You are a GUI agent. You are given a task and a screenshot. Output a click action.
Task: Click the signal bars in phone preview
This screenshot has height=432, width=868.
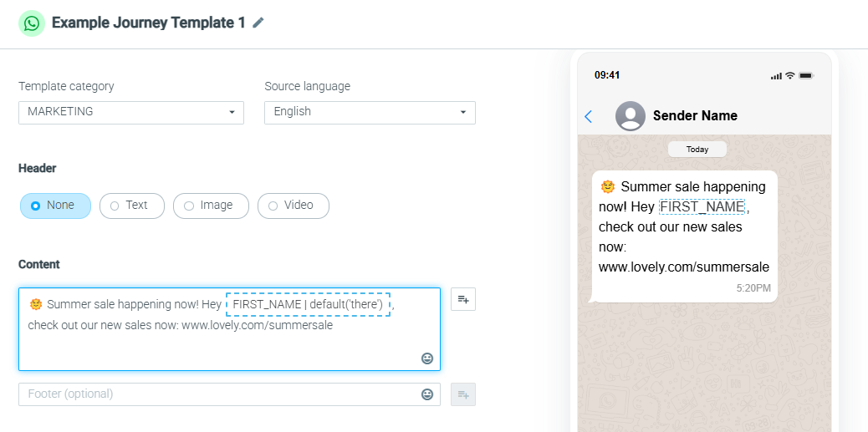coord(776,76)
